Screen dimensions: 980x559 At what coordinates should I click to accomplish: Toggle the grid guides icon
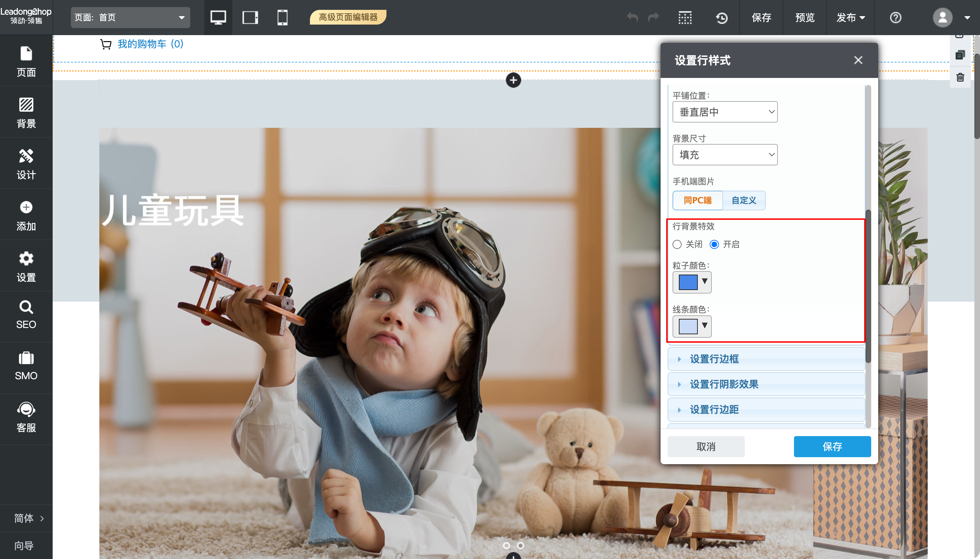point(685,18)
